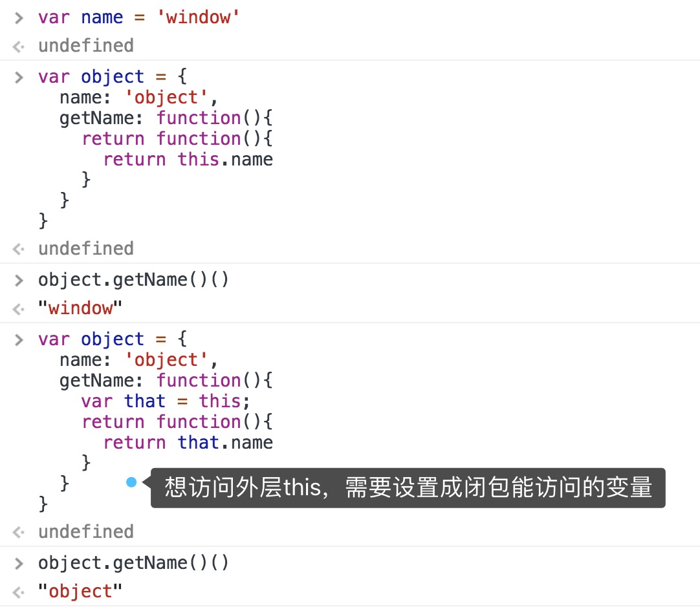The image size is (700, 609).
Task: Click the 'return that.name' statement
Action: [188, 442]
